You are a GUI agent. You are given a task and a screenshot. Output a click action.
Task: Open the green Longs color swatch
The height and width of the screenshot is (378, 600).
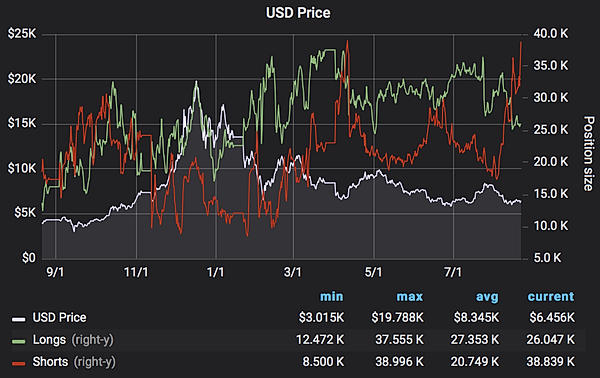pos(18,341)
